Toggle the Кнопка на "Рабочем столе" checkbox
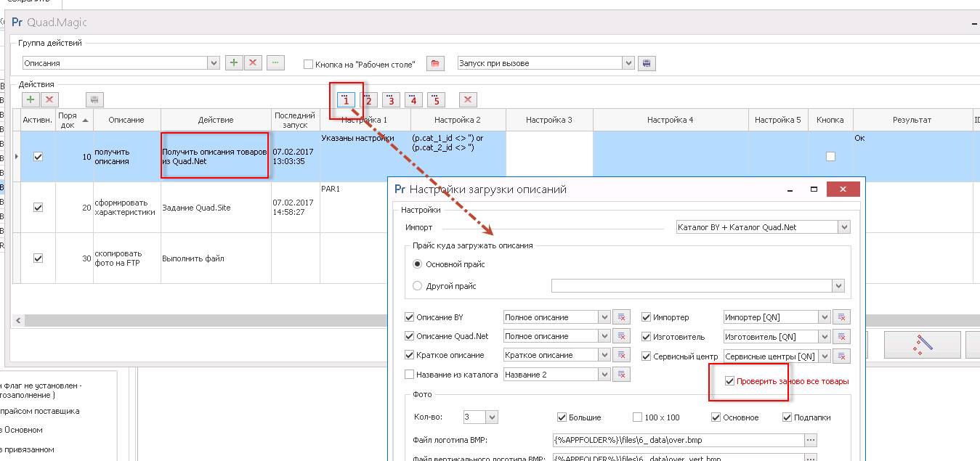 (x=308, y=64)
